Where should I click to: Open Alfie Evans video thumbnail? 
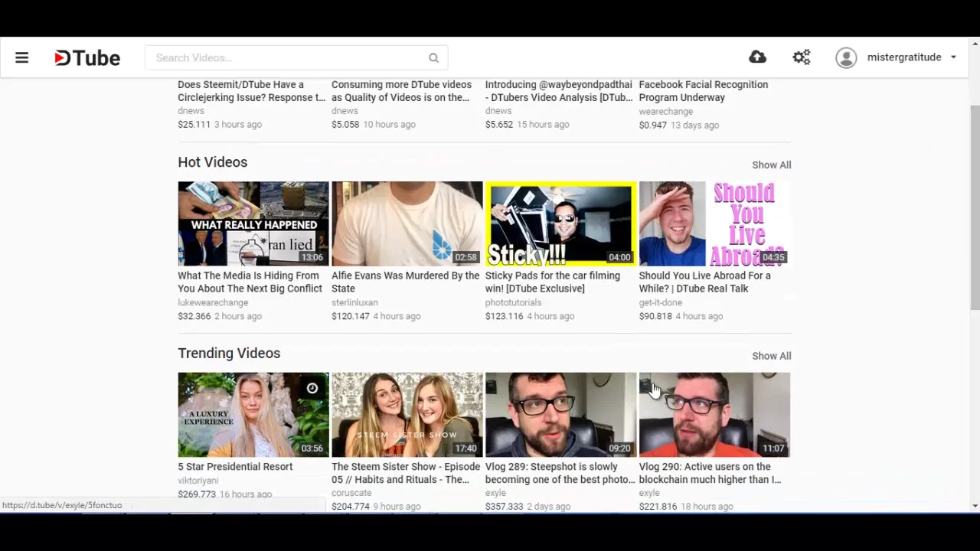pyautogui.click(x=407, y=223)
